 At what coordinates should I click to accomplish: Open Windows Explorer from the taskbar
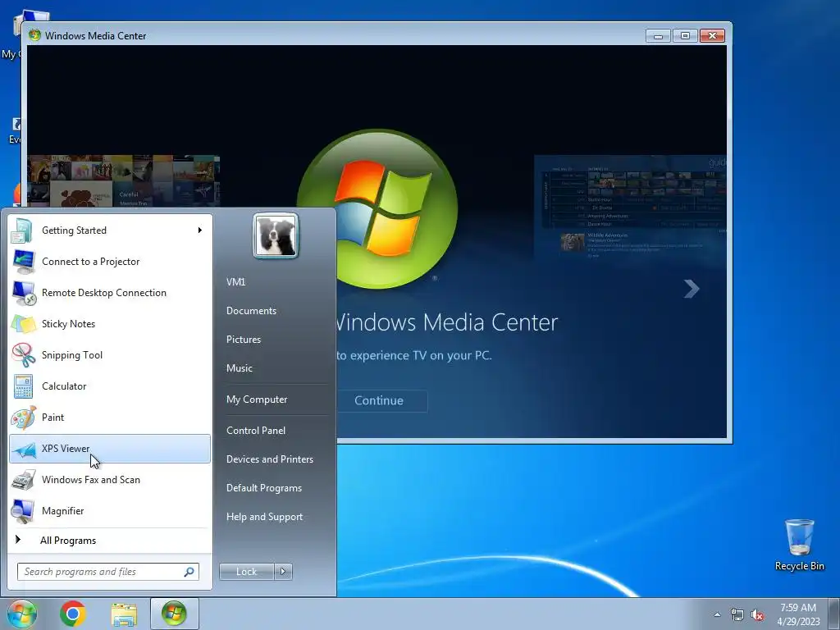[124, 614]
